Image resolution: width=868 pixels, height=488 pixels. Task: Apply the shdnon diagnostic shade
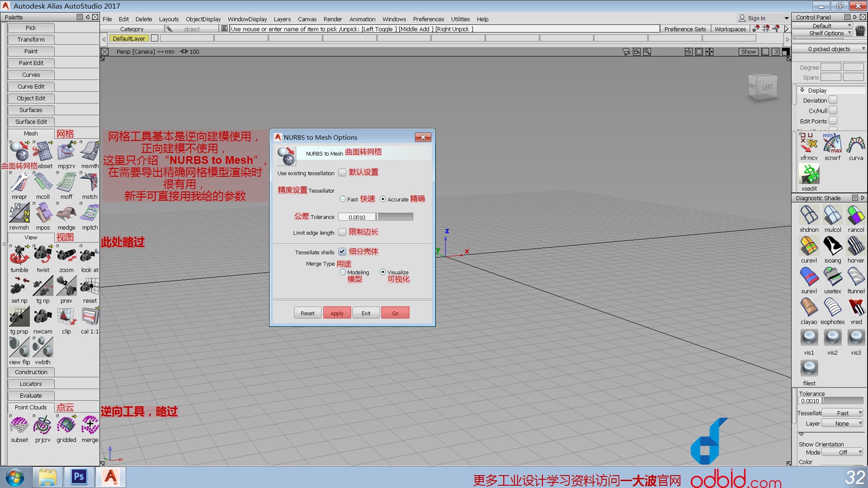point(809,215)
